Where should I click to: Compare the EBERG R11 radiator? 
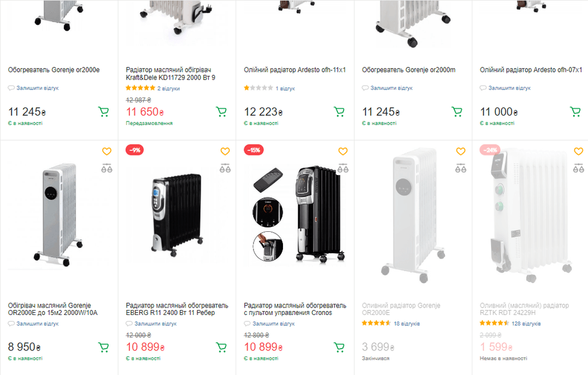(x=225, y=167)
